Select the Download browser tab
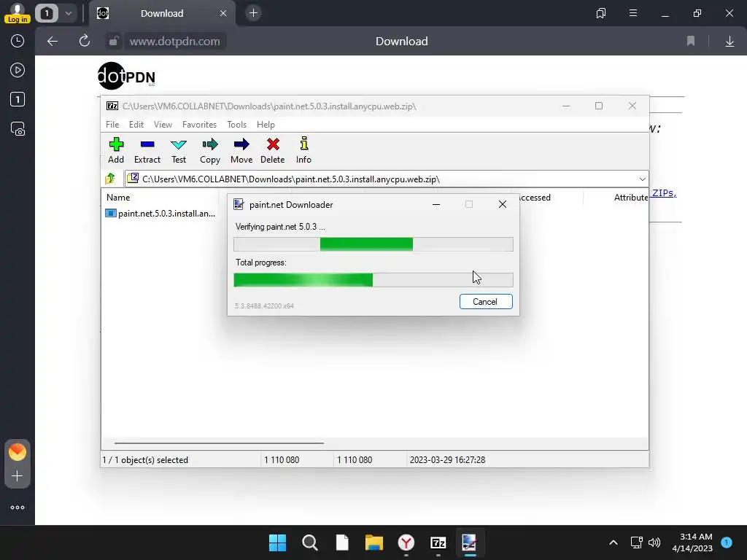Image resolution: width=747 pixels, height=560 pixels. click(x=162, y=13)
